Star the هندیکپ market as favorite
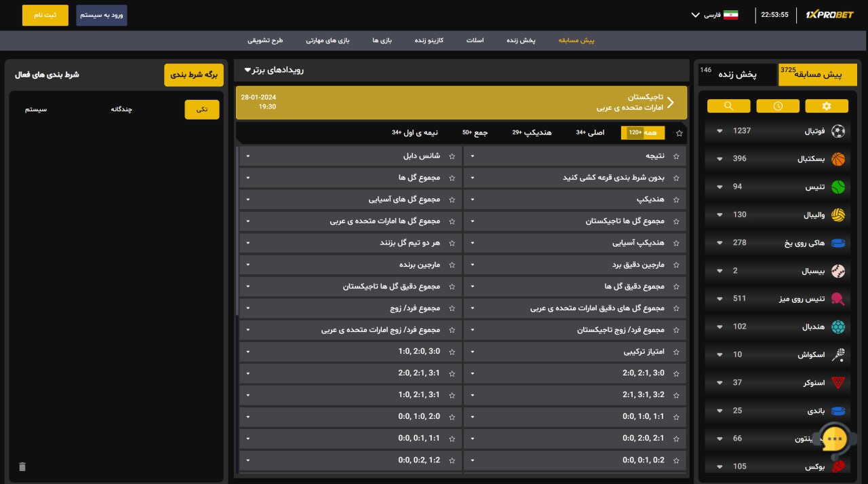The height and width of the screenshot is (484, 868). coord(675,199)
